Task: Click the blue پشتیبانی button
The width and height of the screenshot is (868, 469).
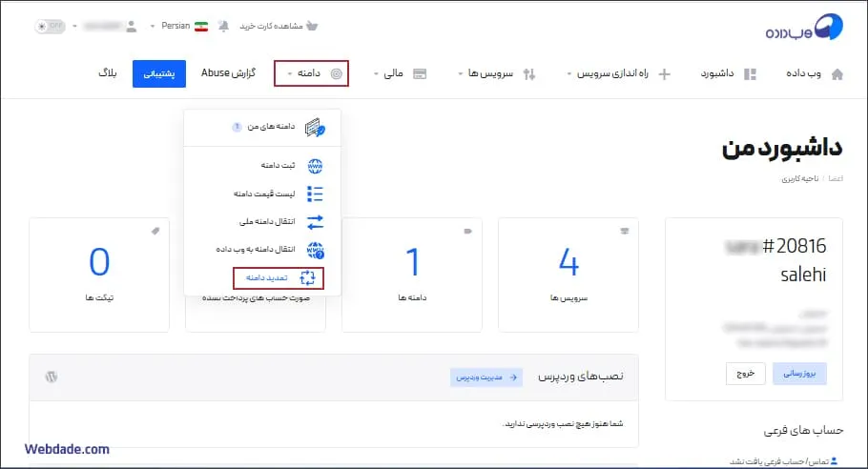Action: pos(159,73)
